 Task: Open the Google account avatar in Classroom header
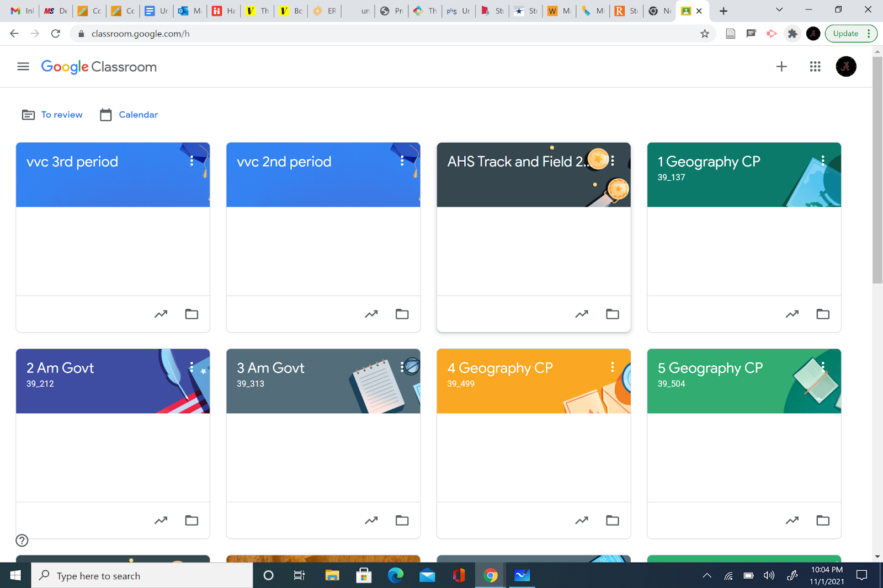click(x=846, y=67)
